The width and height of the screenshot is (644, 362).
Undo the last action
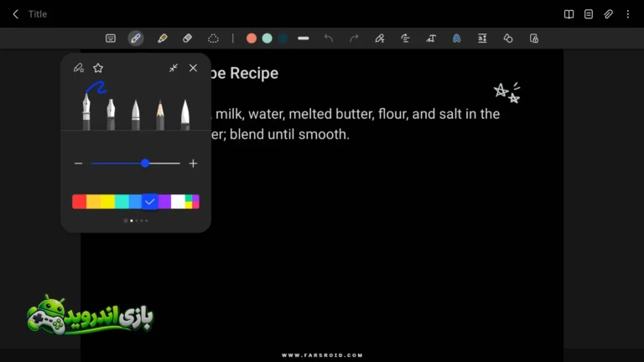[x=329, y=39]
